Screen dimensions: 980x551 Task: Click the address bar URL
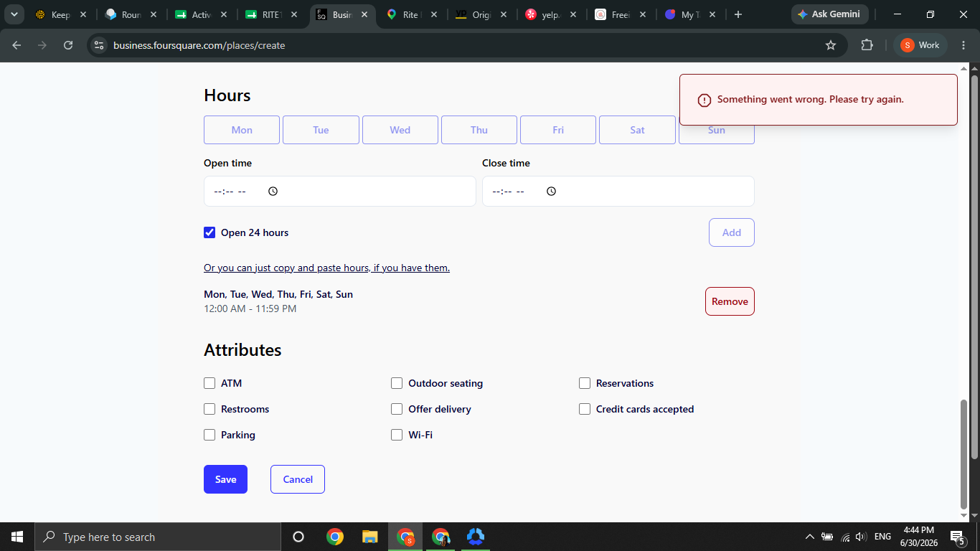click(199, 45)
